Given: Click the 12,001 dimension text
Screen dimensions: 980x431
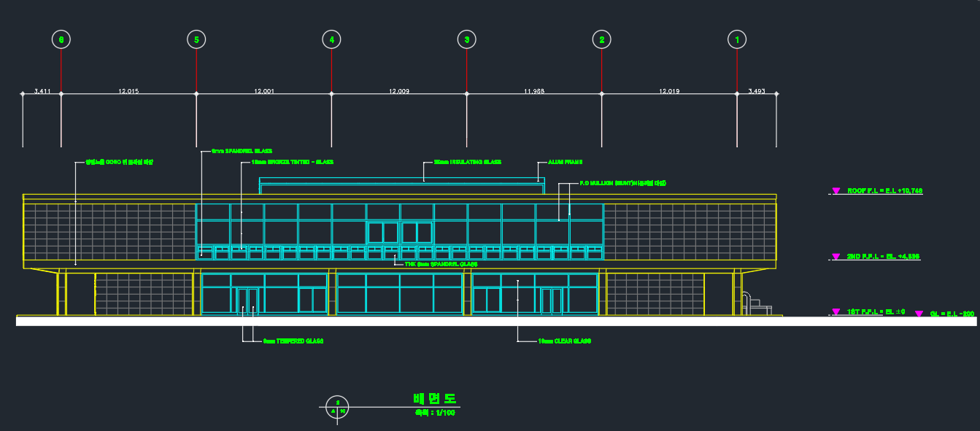Looking at the screenshot, I should [264, 91].
